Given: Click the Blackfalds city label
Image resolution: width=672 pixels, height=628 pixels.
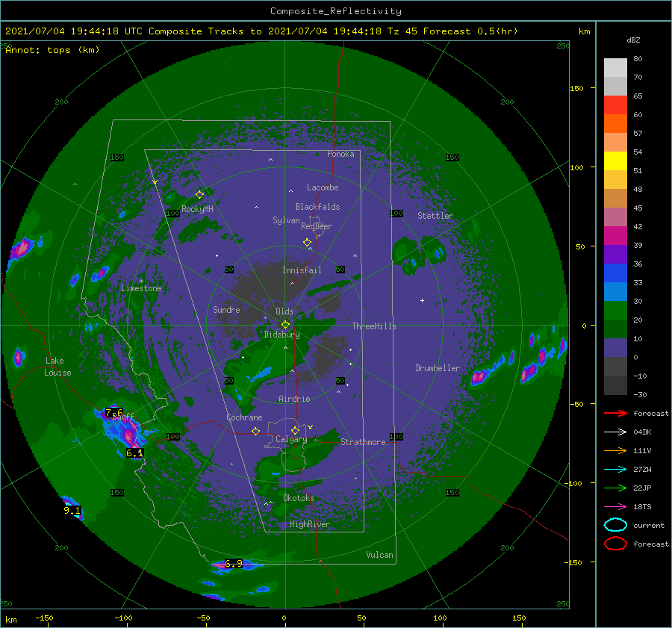Looking at the screenshot, I should (317, 207).
